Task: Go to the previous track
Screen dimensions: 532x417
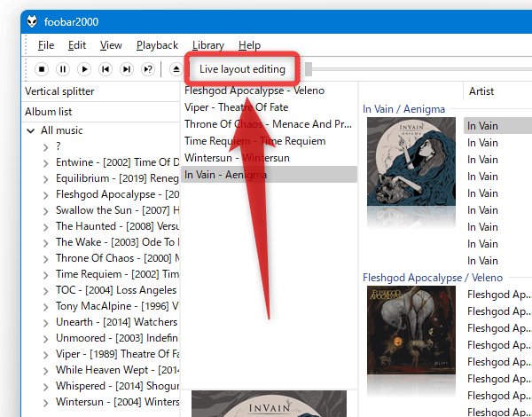Action: (106, 69)
